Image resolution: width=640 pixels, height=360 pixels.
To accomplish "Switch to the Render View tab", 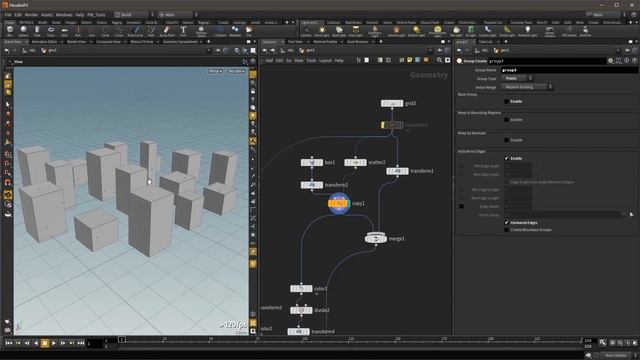I will tap(76, 42).
